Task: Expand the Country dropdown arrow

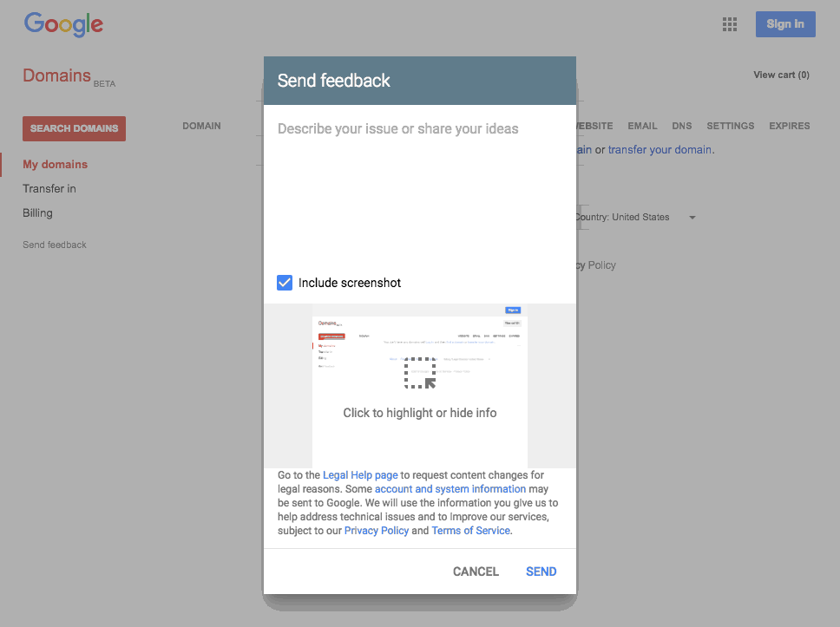Action: [692, 218]
